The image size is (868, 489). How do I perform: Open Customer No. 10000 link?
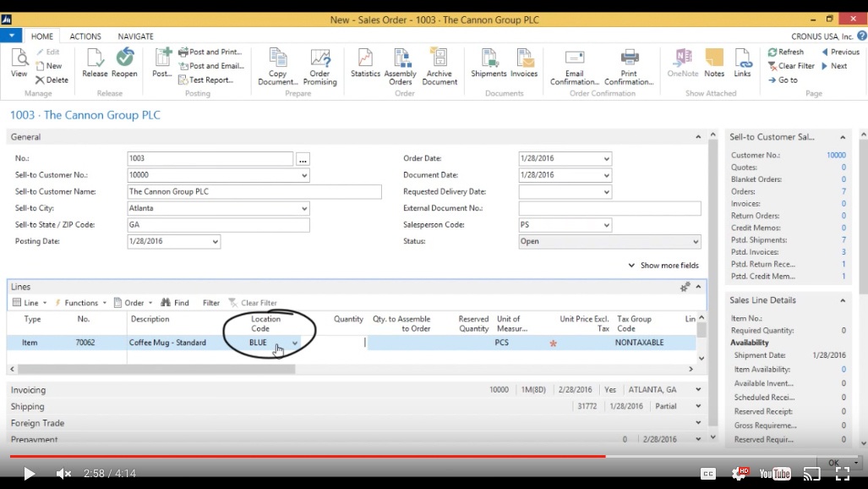click(x=836, y=155)
